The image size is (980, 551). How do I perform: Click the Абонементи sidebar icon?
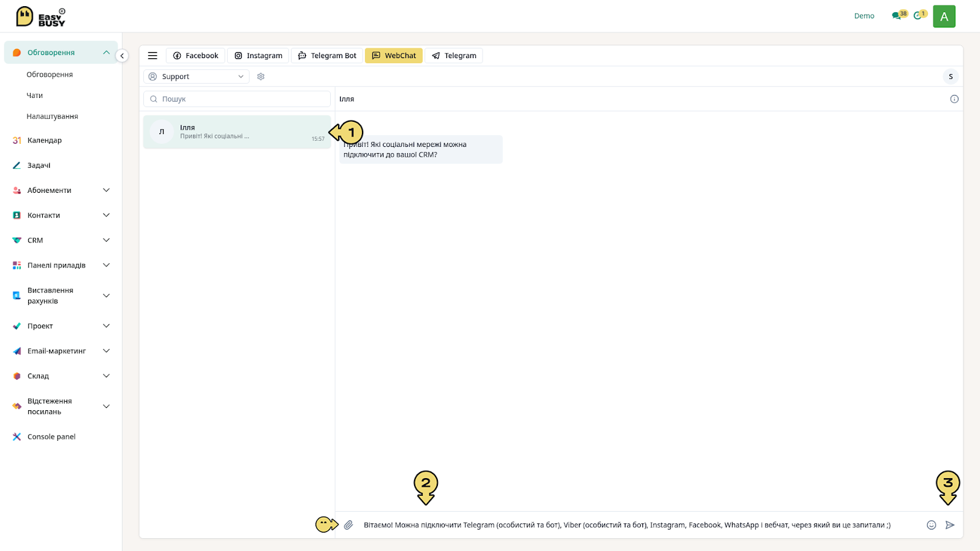17,190
